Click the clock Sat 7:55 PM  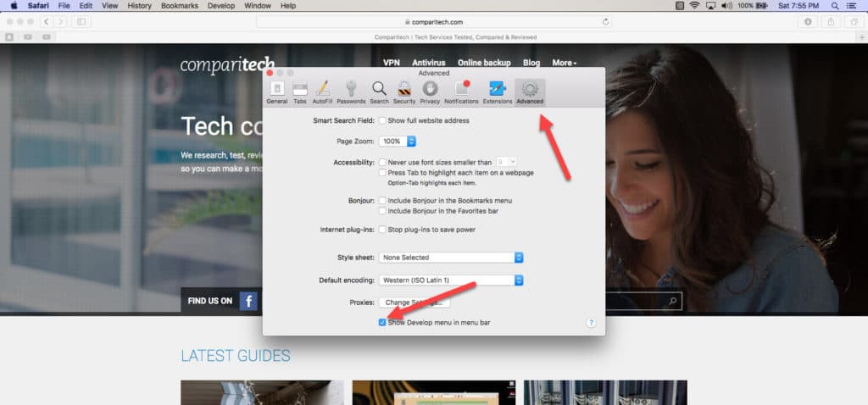tap(798, 6)
